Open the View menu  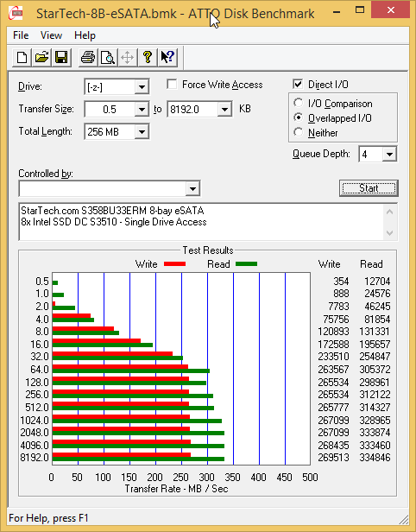click(51, 35)
